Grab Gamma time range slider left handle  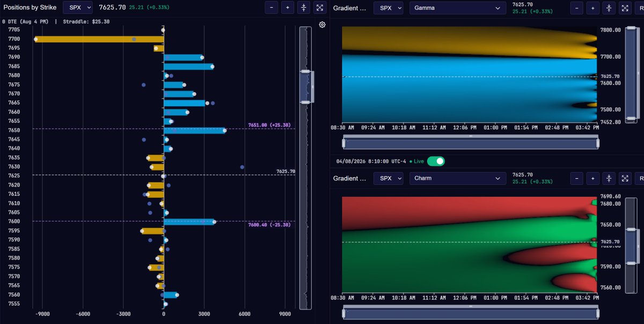coord(345,143)
